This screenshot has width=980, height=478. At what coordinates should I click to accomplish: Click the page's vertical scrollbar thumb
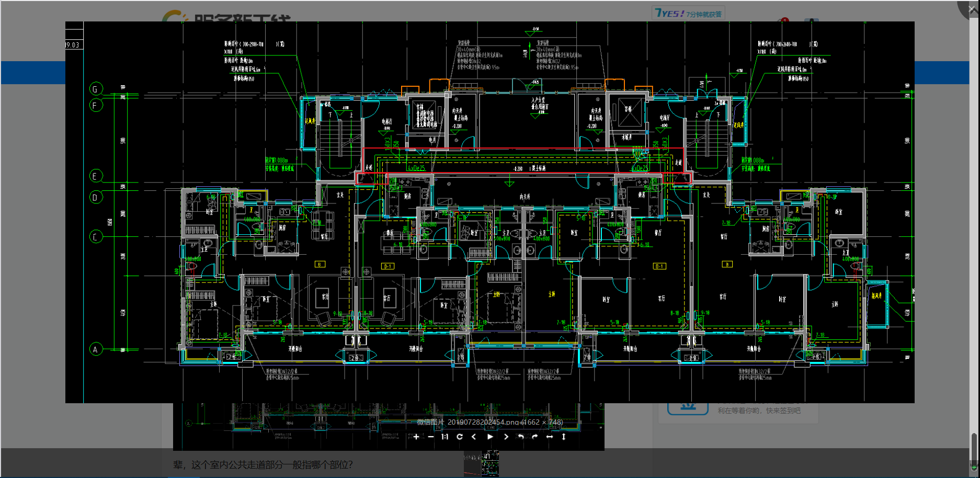tap(974, 452)
